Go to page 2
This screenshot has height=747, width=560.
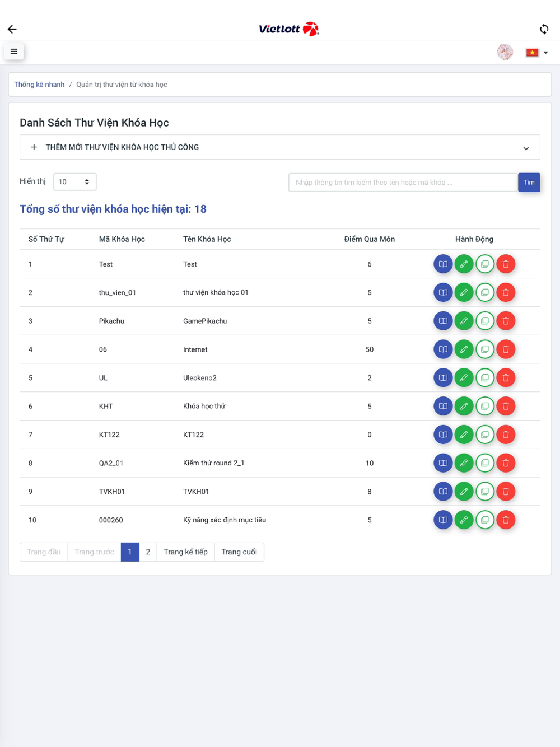pos(148,552)
